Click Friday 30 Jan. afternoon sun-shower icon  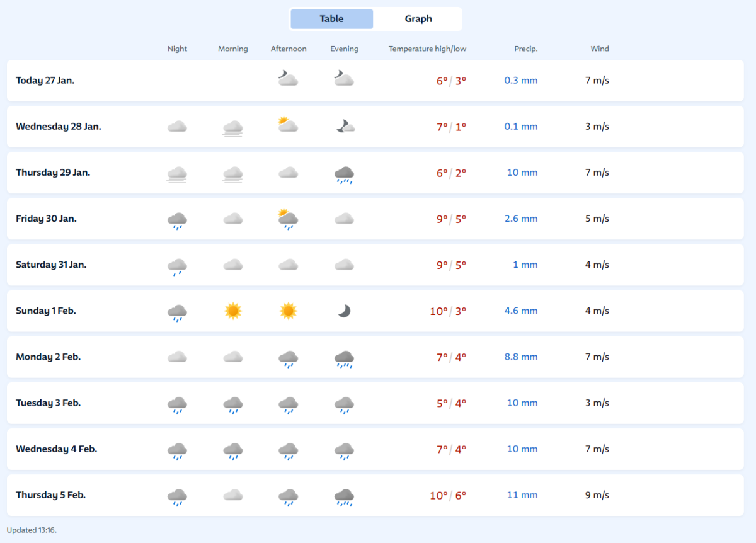coord(288,219)
